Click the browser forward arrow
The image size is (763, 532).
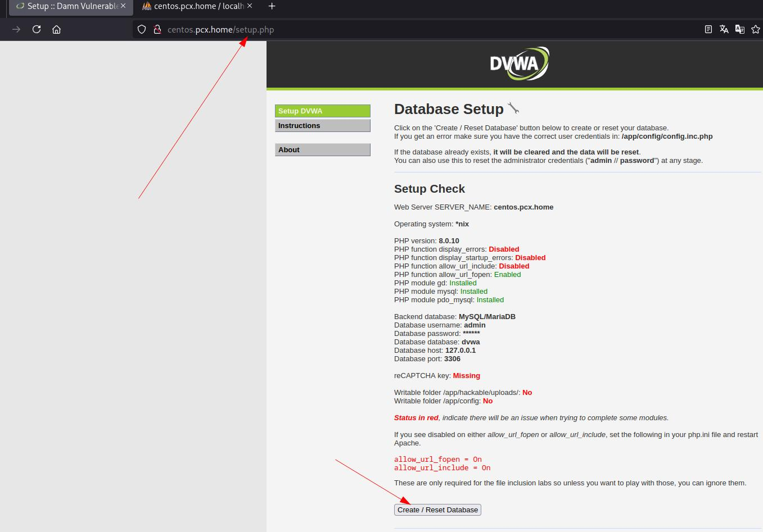(x=16, y=29)
